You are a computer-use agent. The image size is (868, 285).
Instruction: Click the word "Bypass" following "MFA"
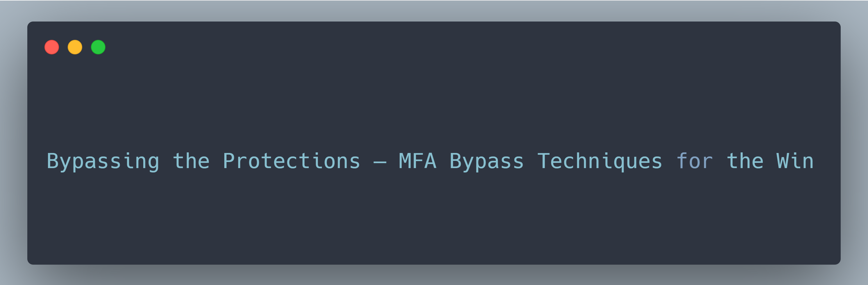coord(487,161)
